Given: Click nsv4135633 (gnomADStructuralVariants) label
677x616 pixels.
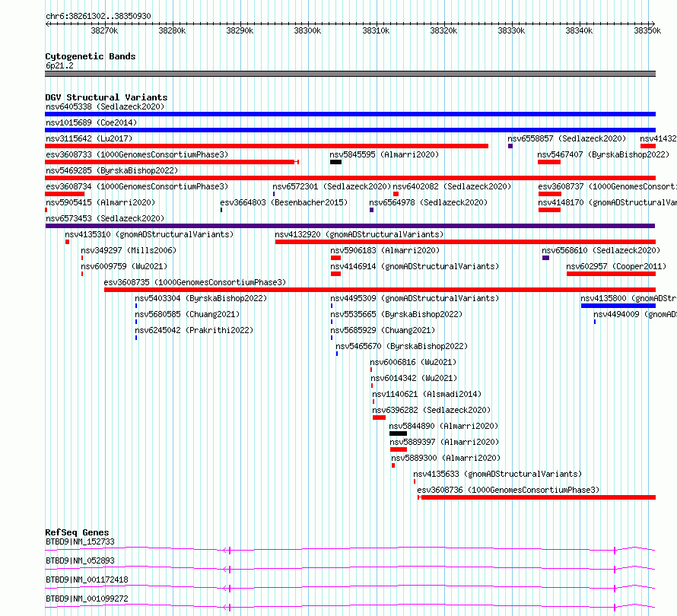Looking at the screenshot, I should click(497, 474).
